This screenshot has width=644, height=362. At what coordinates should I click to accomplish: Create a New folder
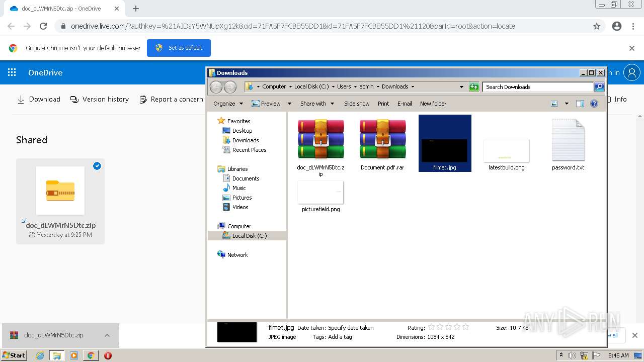(x=433, y=104)
